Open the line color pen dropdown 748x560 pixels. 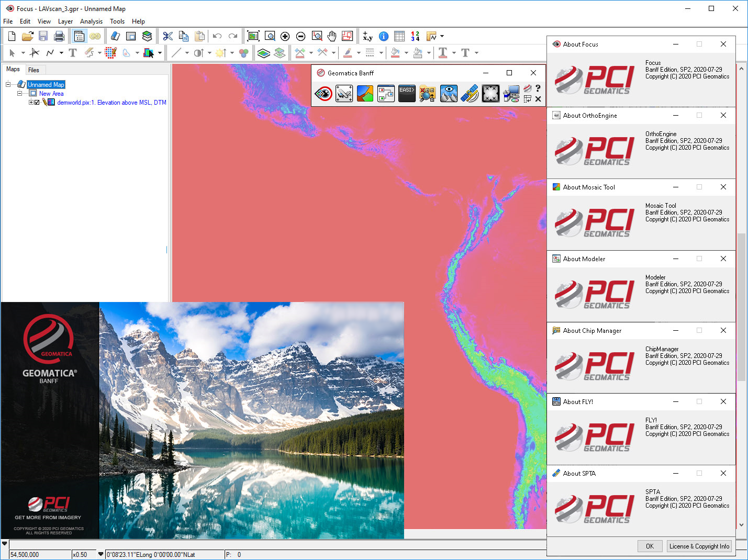pos(359,53)
